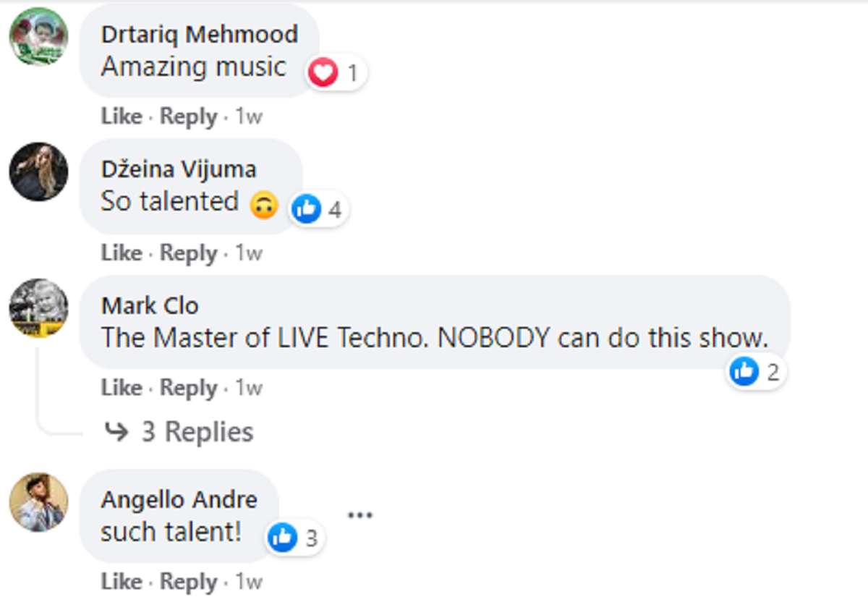Open Angello Andre's profile picture

click(38, 502)
